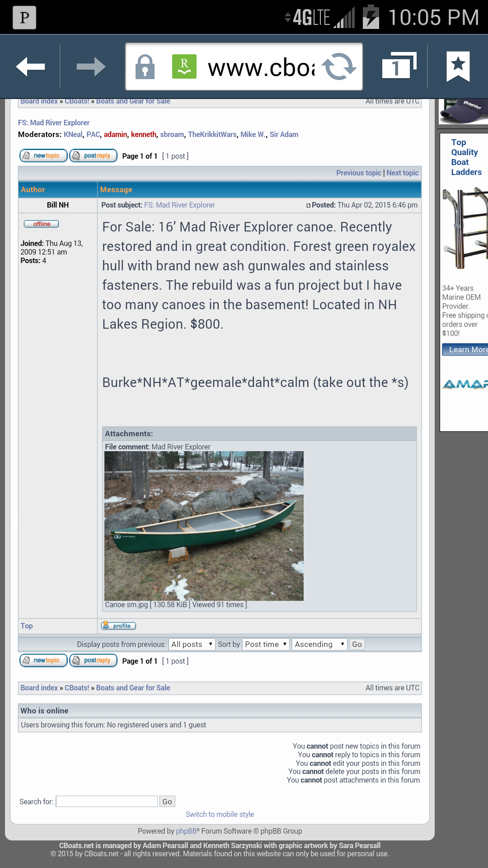Click the top postreply button
This screenshot has width=488, height=868.
point(94,156)
